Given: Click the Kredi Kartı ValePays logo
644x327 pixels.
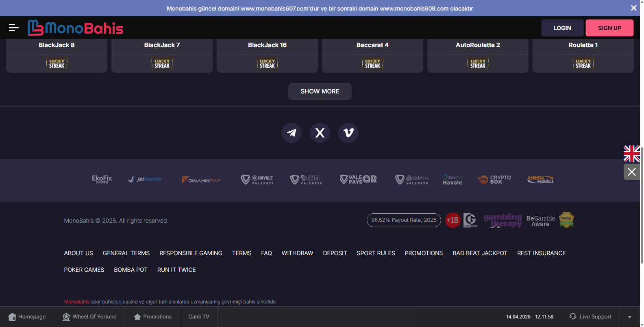Looking at the screenshot, I should (306, 180).
